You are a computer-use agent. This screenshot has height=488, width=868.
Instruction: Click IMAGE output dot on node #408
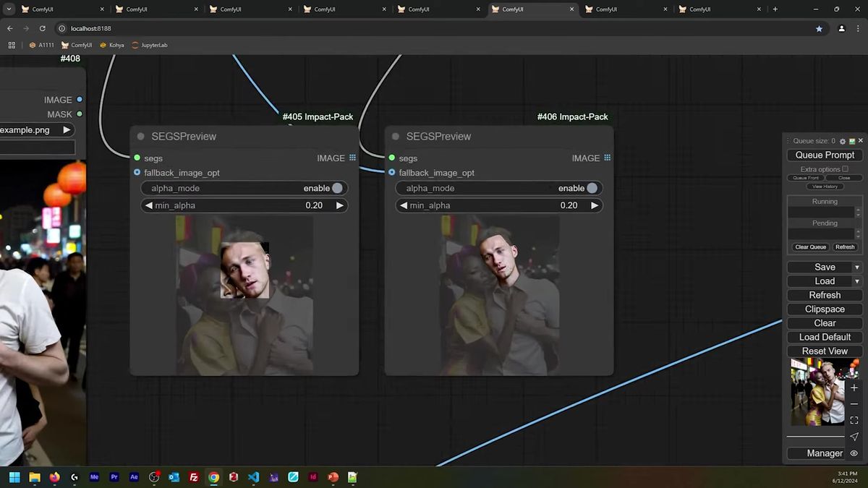click(80, 100)
